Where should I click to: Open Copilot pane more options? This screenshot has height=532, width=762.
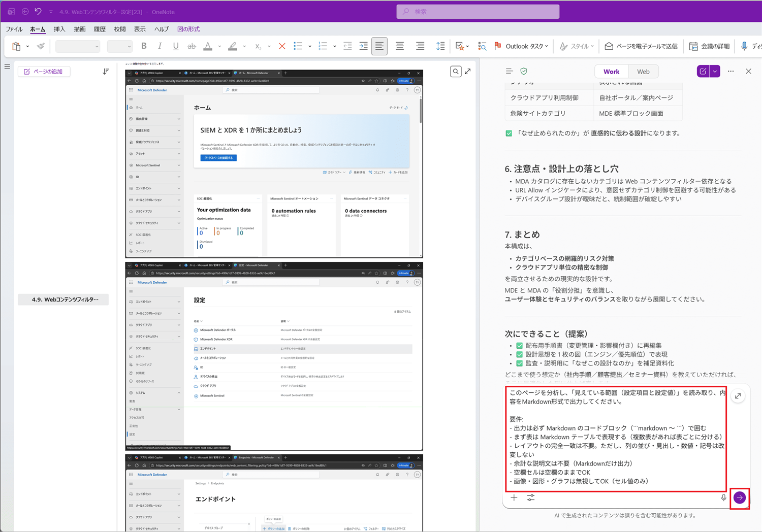(x=731, y=72)
